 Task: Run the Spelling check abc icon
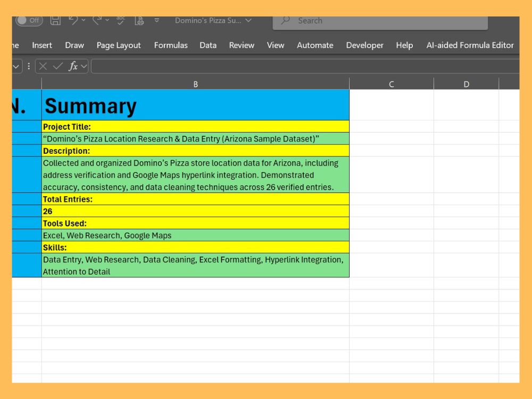coord(120,20)
